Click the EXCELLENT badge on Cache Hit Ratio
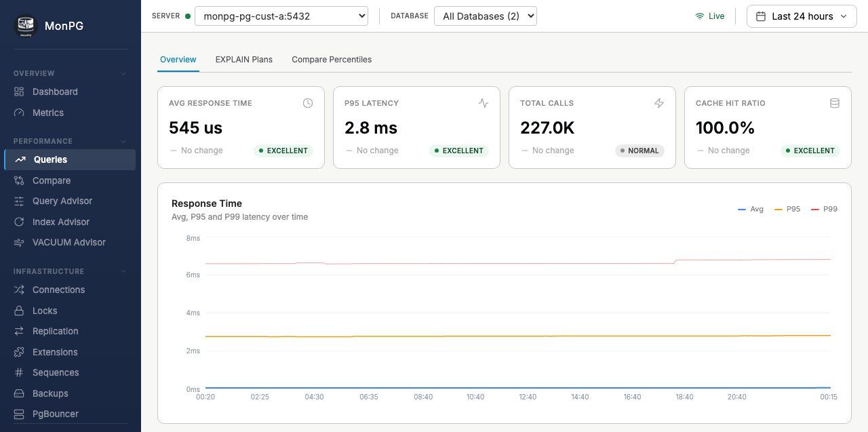 click(810, 151)
